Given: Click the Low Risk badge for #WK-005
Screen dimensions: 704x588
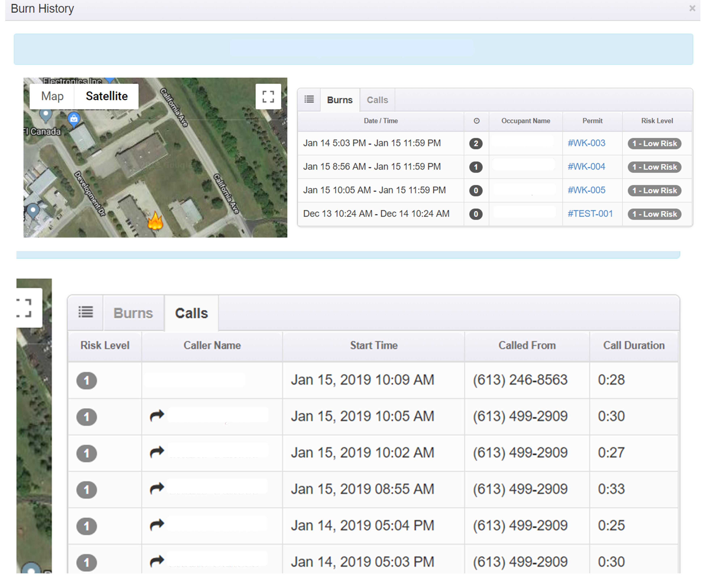Looking at the screenshot, I should point(654,190).
